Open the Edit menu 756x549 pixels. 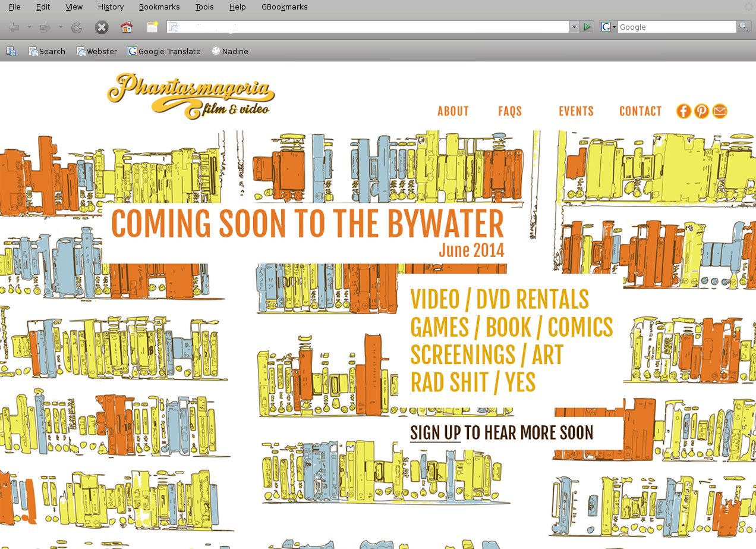click(43, 7)
